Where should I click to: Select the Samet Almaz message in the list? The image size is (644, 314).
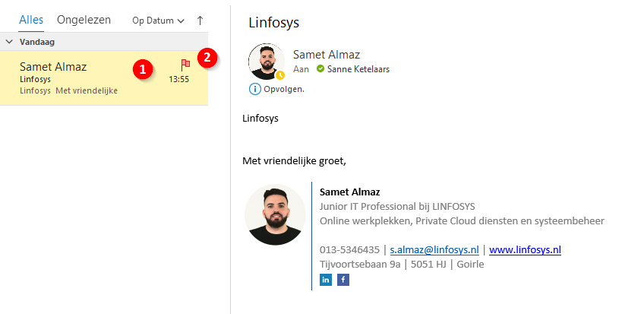(x=76, y=78)
